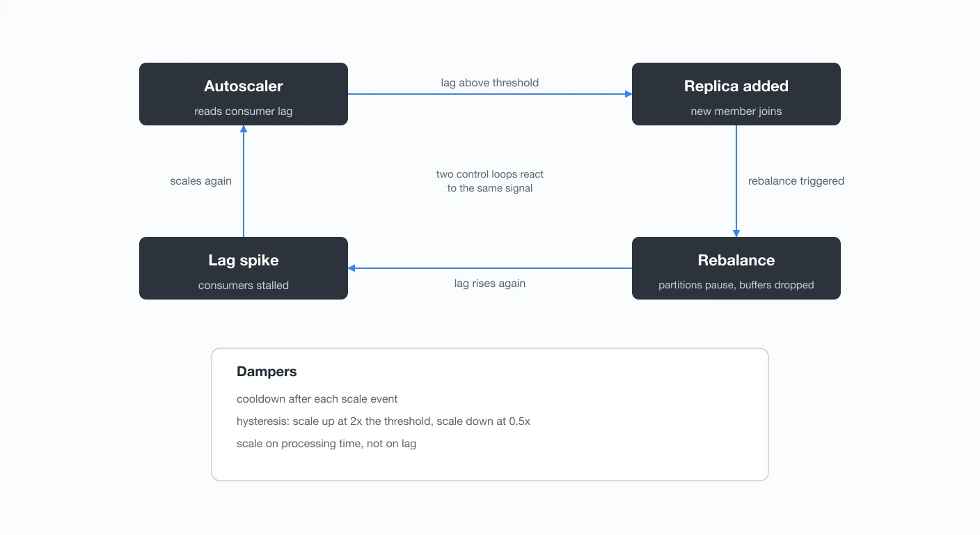Viewport: 980px width, 535px height.
Task: Select the Lag spike node
Action: point(244,268)
